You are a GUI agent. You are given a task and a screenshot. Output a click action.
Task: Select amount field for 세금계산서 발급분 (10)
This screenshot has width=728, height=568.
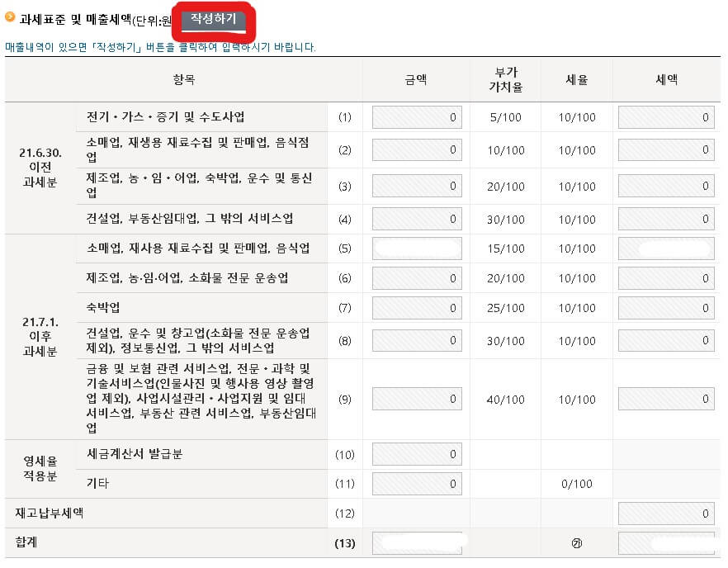(x=417, y=454)
